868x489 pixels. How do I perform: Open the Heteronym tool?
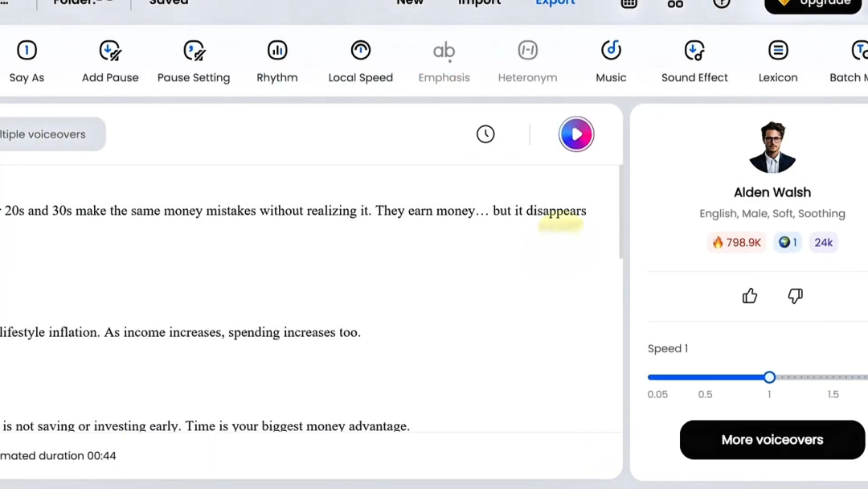tap(527, 61)
